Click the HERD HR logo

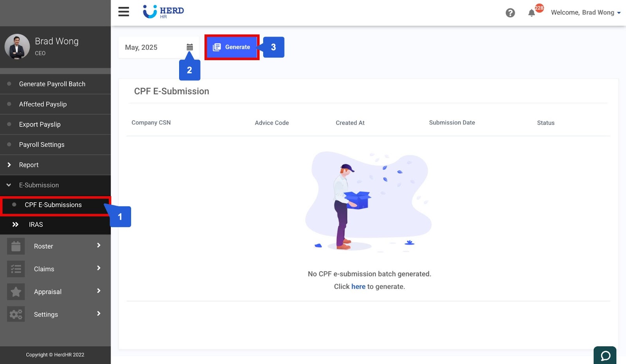[164, 12]
